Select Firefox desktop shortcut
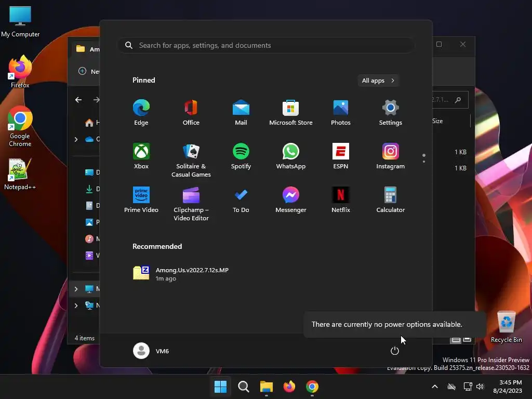 click(20, 72)
